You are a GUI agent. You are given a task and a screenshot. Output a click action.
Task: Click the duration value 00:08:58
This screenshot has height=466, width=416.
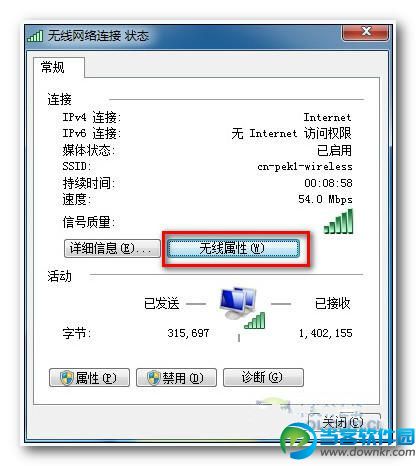328,183
